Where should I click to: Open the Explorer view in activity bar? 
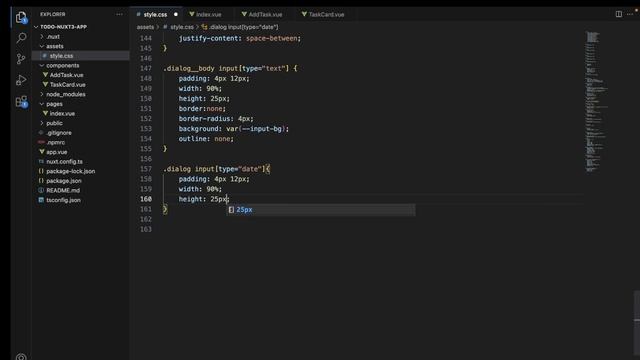(x=21, y=18)
